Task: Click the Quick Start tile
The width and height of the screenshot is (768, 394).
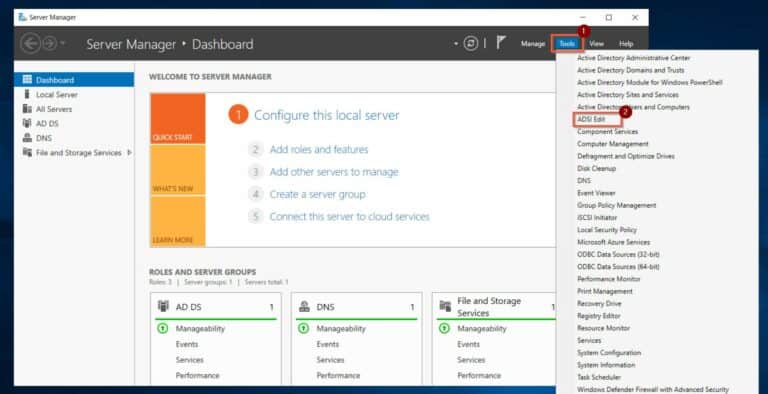Action: coord(178,119)
